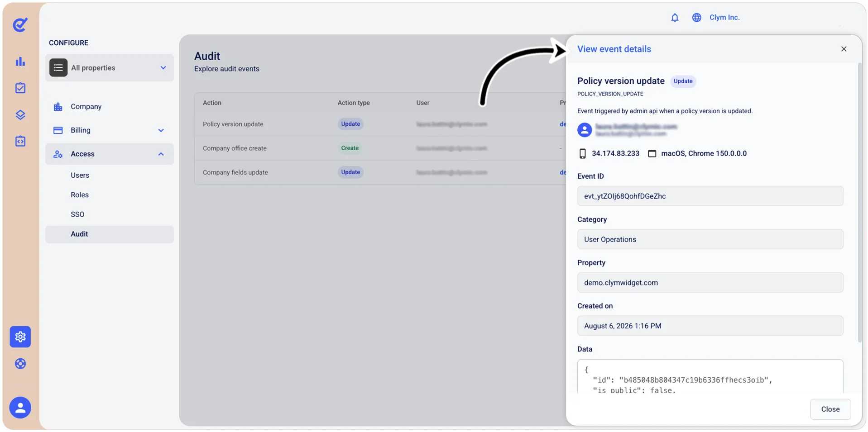This screenshot has height=432, width=868.
Task: Click the Company fields update table row
Action: pos(380,172)
